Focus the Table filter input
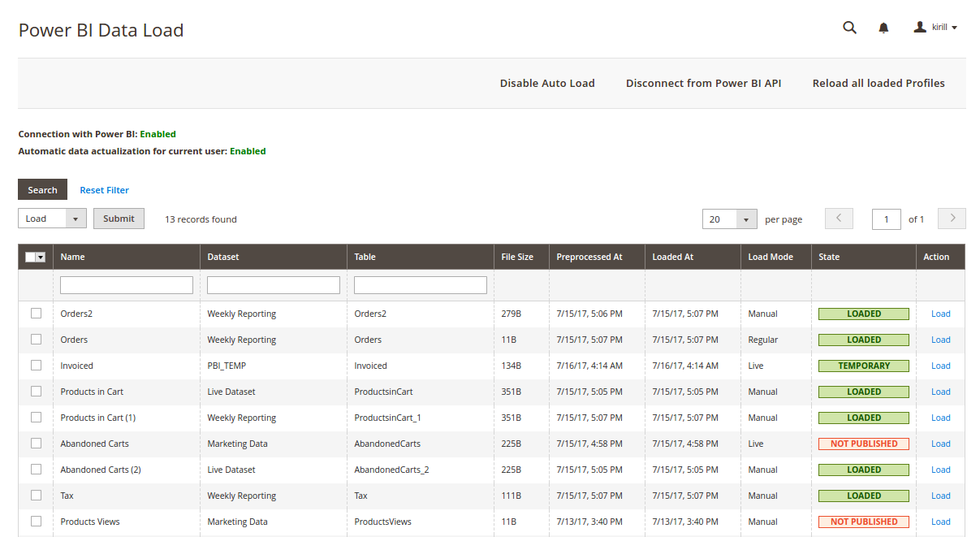 tap(421, 285)
